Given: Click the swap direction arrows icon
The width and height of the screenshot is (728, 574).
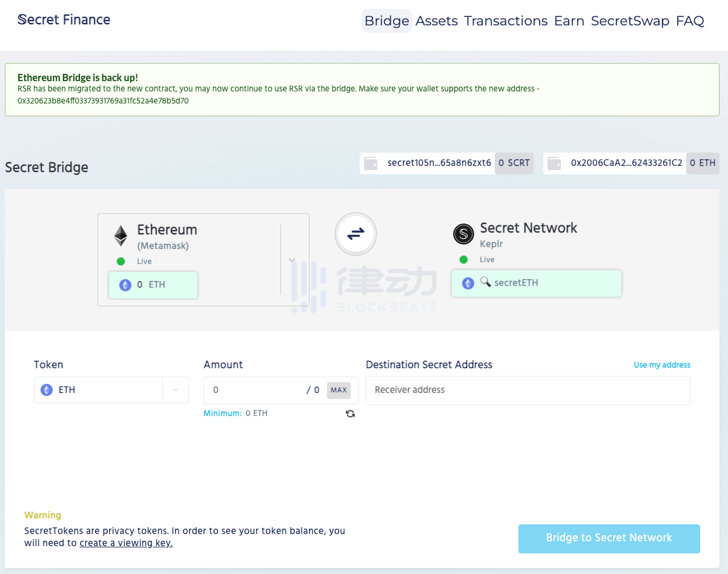Looking at the screenshot, I should click(356, 234).
